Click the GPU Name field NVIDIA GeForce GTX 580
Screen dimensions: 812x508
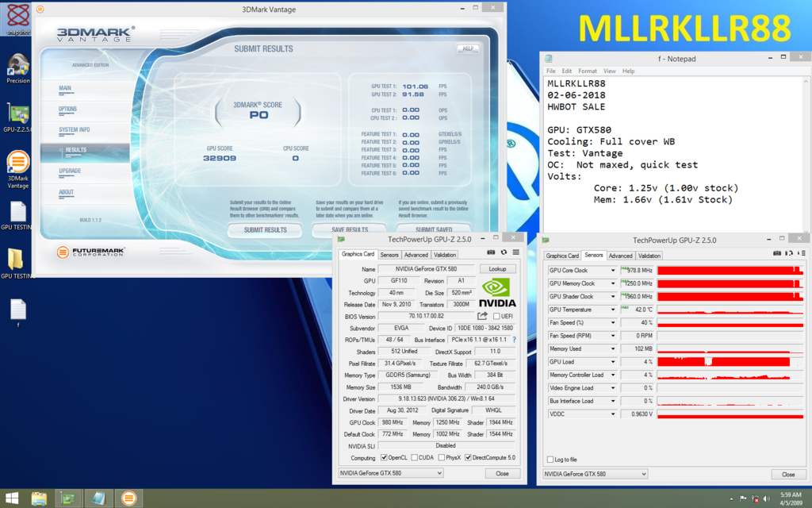point(426,269)
